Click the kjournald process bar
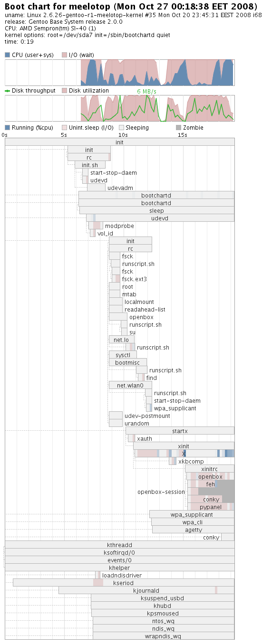262x644 pixels. pyautogui.click(x=146, y=590)
